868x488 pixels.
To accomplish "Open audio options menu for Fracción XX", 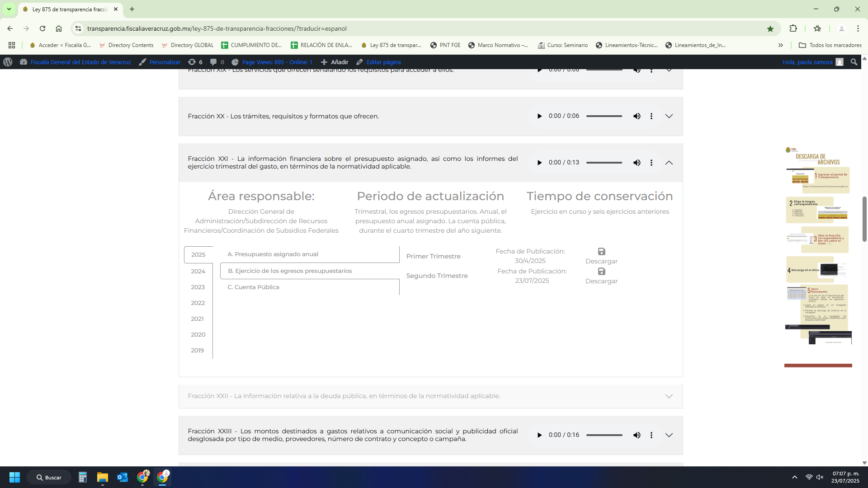I will point(651,116).
